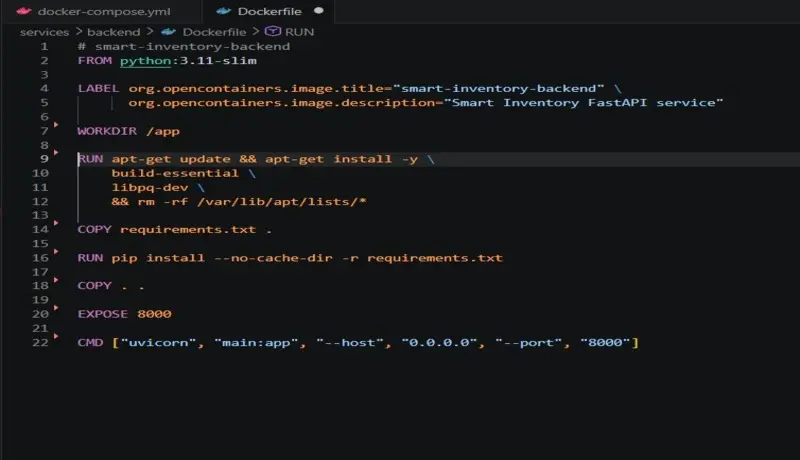
Task: Click the CMD keyword on line 22
Action: [x=90, y=343]
